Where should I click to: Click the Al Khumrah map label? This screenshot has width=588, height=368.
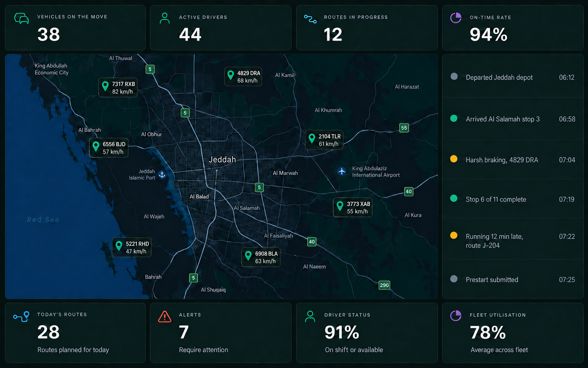click(x=328, y=110)
